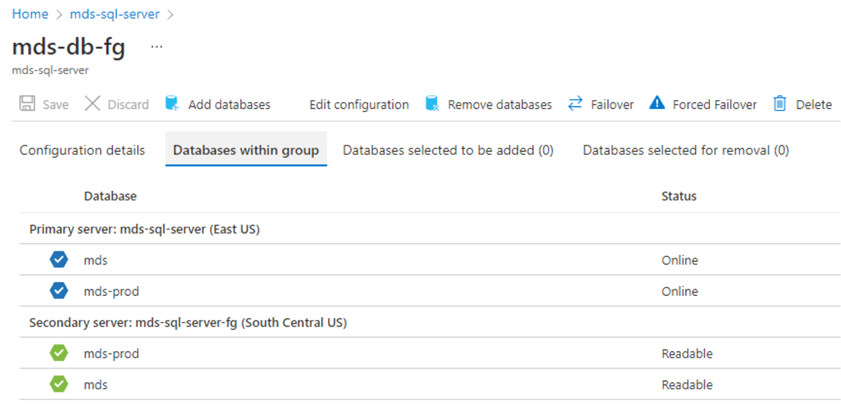
Task: Click the blue status icon for primary mds
Action: tap(59, 260)
